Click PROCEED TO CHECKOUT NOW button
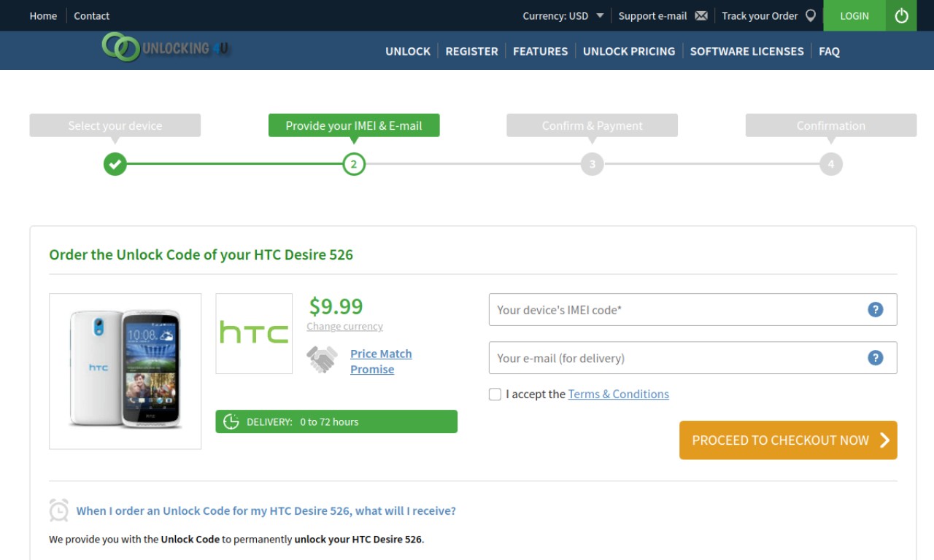 (x=788, y=440)
